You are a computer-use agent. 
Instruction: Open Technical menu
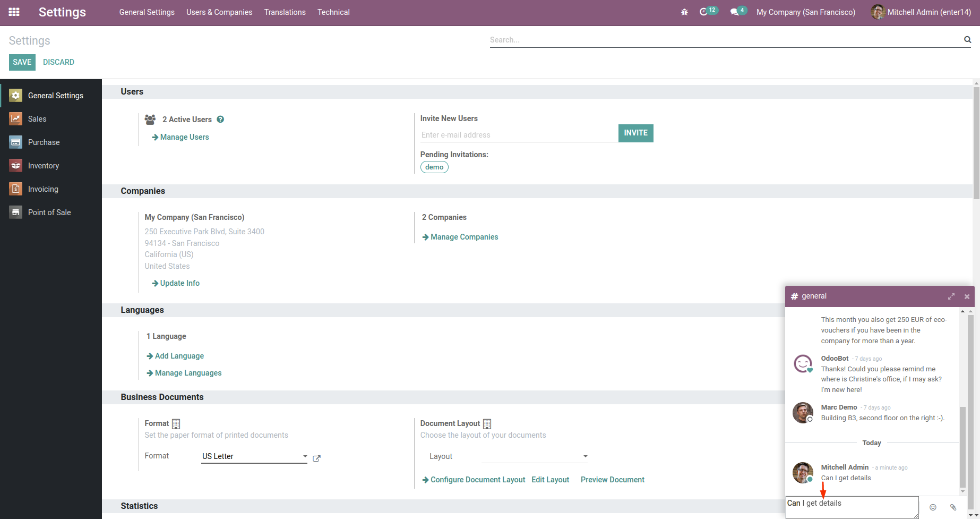333,12
